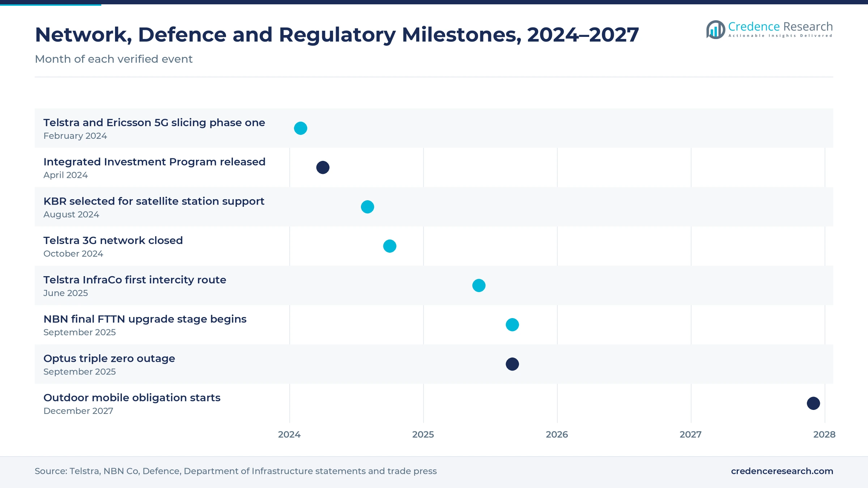
Task: Click the 'December 2027' date text
Action: coord(78,411)
